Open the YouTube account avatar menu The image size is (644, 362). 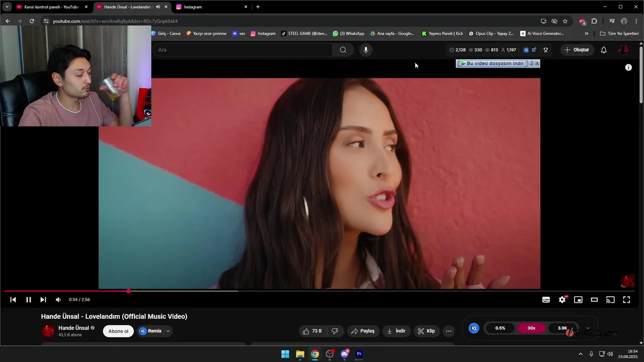pyautogui.click(x=623, y=50)
